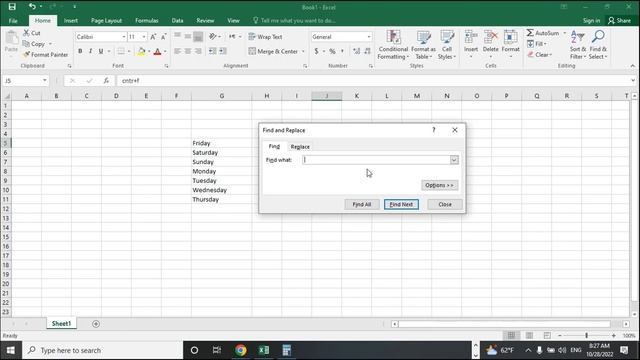The width and height of the screenshot is (640, 360).
Task: Click the Undo arrow icon
Action: (x=32, y=7)
